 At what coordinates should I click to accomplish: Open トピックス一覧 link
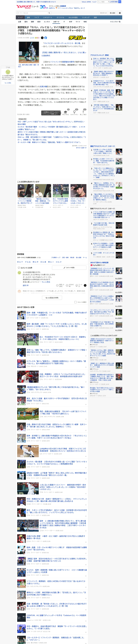click(115, 22)
